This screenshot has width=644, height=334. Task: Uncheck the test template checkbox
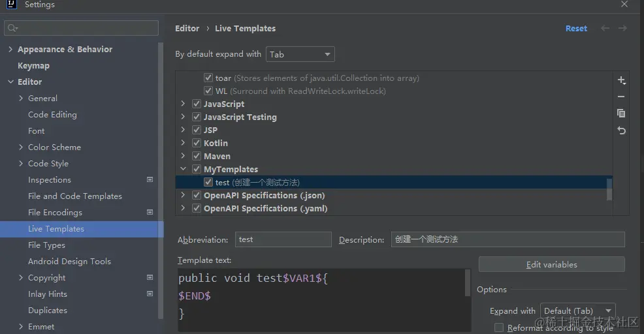point(208,182)
